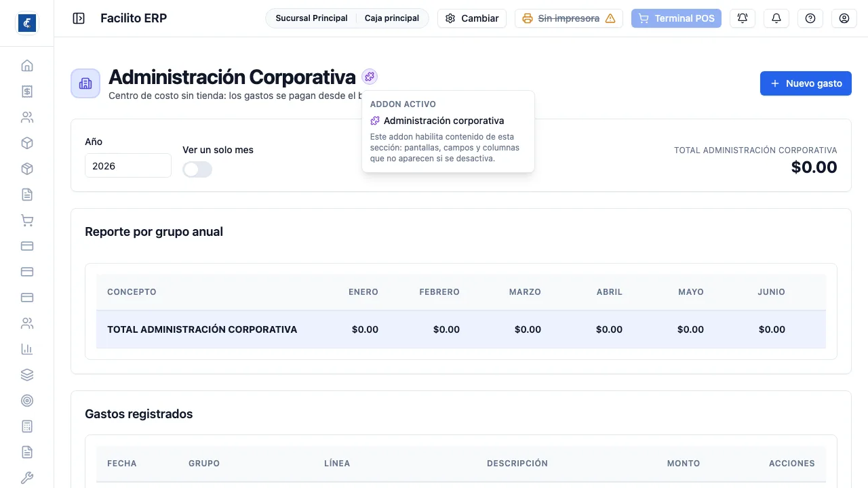Click the LÍNEA column header
The image size is (868, 488).
337,464
